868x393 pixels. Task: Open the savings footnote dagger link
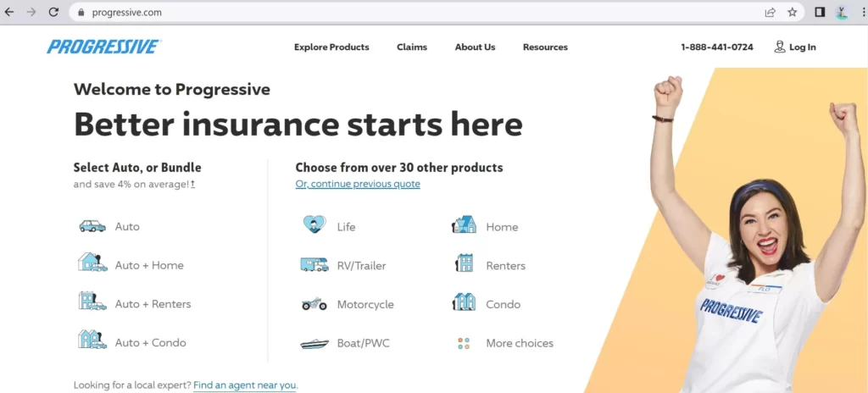click(x=192, y=184)
